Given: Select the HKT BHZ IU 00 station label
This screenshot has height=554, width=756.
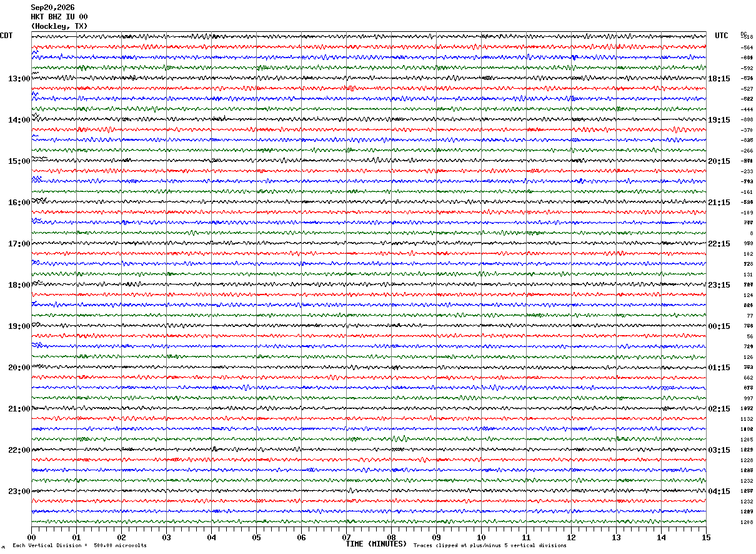Looking at the screenshot, I should tap(59, 17).
